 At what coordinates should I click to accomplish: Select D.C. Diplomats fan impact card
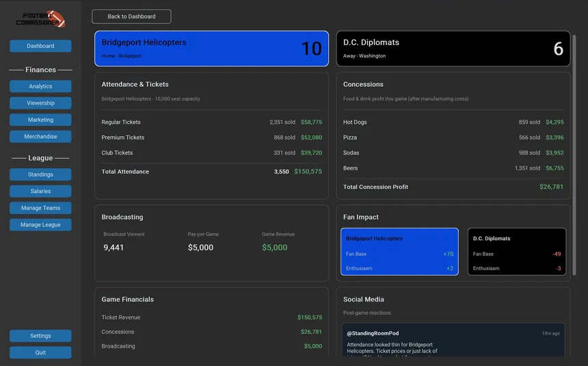click(x=517, y=252)
